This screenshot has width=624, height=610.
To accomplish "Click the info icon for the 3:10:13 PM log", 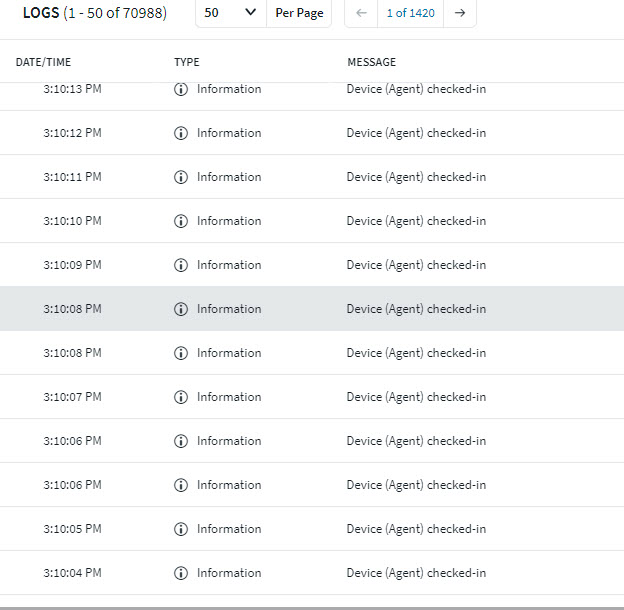I will tap(181, 89).
